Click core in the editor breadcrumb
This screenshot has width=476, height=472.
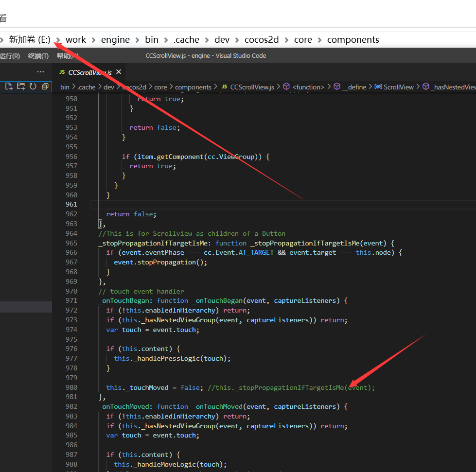(160, 87)
